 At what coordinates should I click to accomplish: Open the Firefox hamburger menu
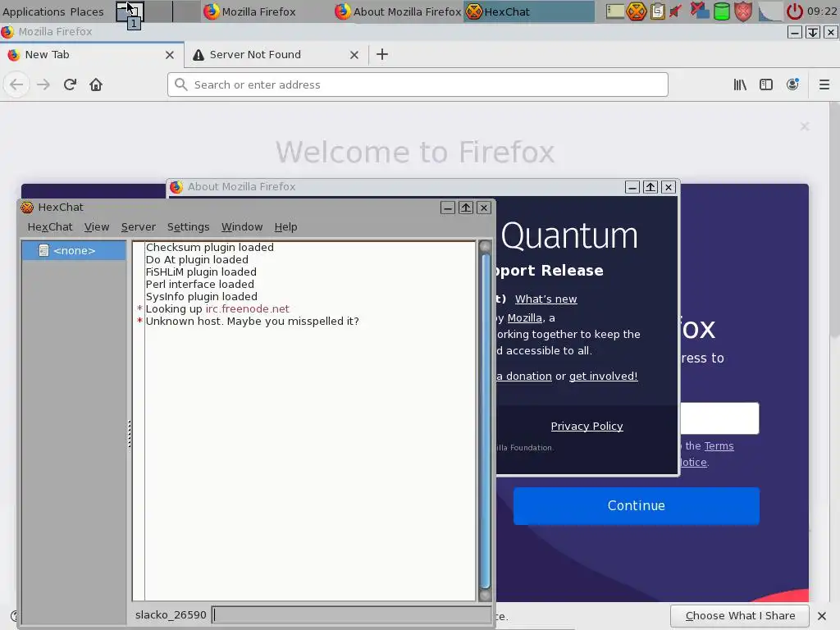[x=824, y=84]
